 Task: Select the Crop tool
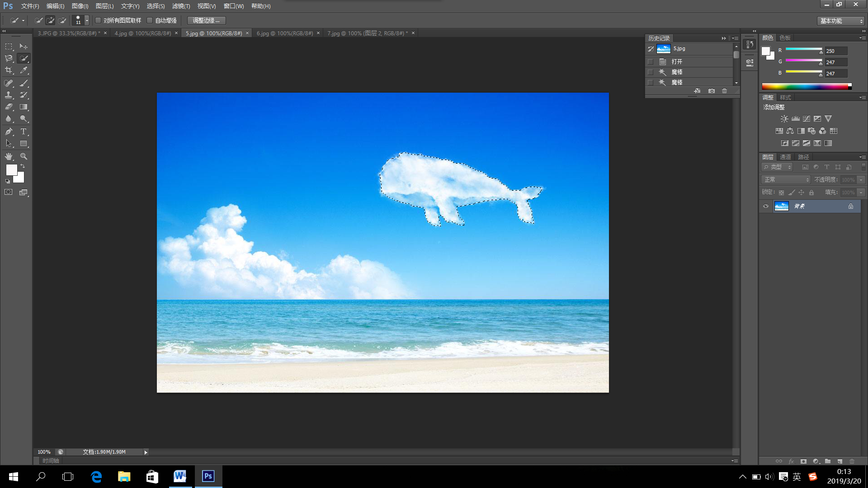tap(9, 70)
